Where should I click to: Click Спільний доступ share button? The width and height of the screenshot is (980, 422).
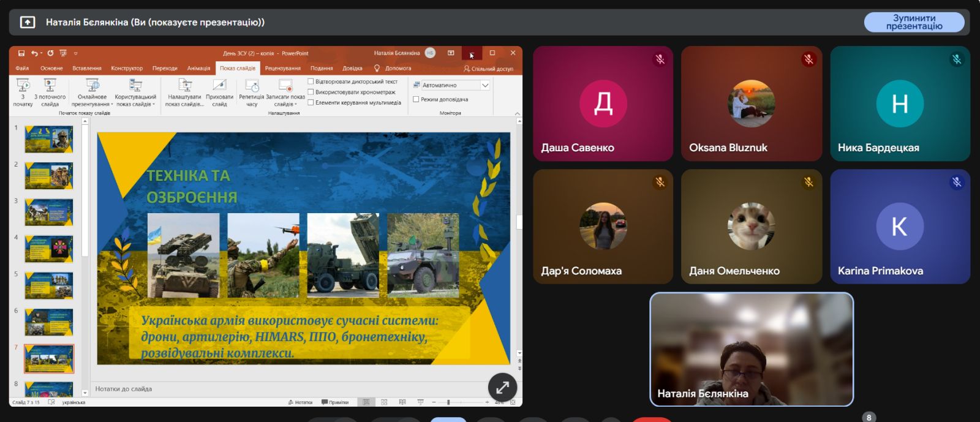488,69
